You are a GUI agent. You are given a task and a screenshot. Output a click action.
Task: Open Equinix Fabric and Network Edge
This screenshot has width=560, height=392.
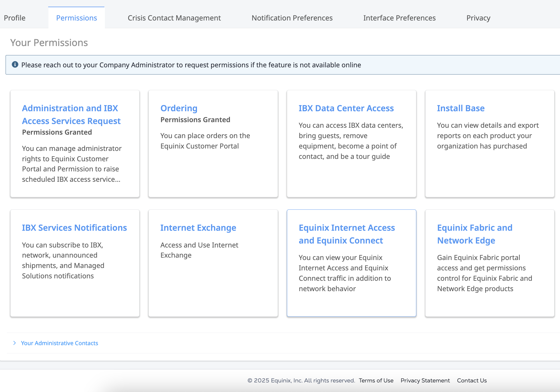(475, 234)
